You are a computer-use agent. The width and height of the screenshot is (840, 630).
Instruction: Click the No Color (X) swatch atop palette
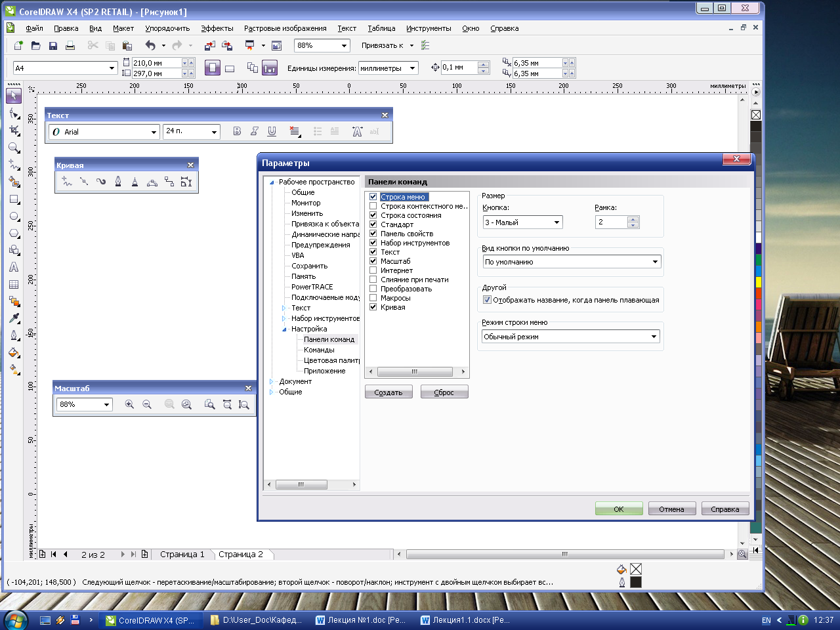(x=756, y=115)
